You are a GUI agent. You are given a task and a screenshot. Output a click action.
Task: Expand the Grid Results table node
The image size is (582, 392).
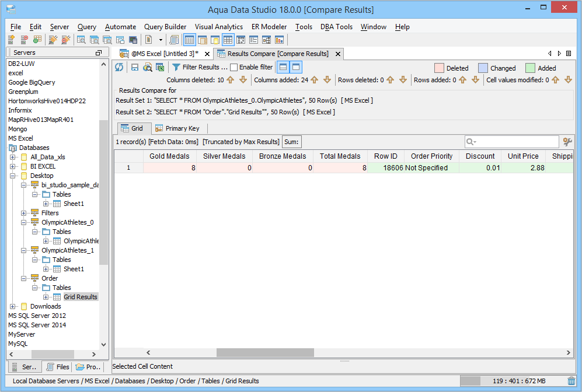pos(46,297)
